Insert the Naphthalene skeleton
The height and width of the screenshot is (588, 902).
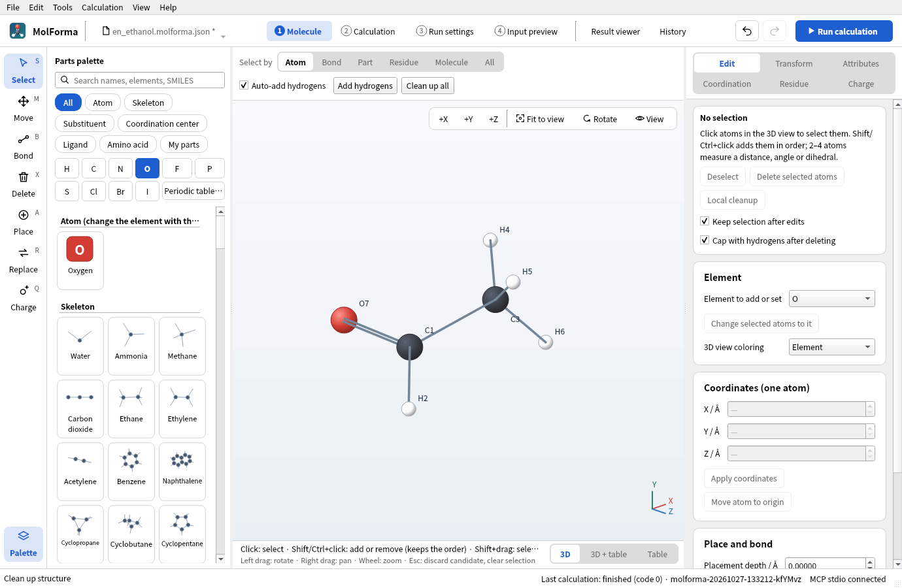(x=182, y=471)
